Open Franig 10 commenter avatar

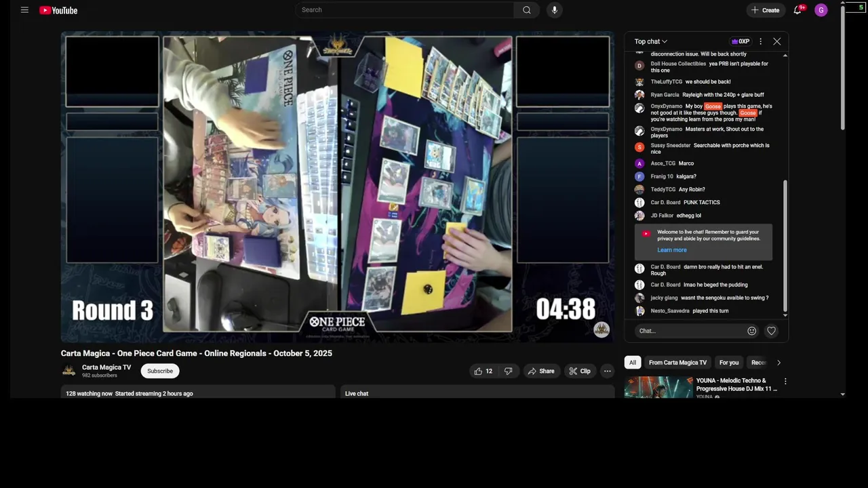pyautogui.click(x=639, y=176)
